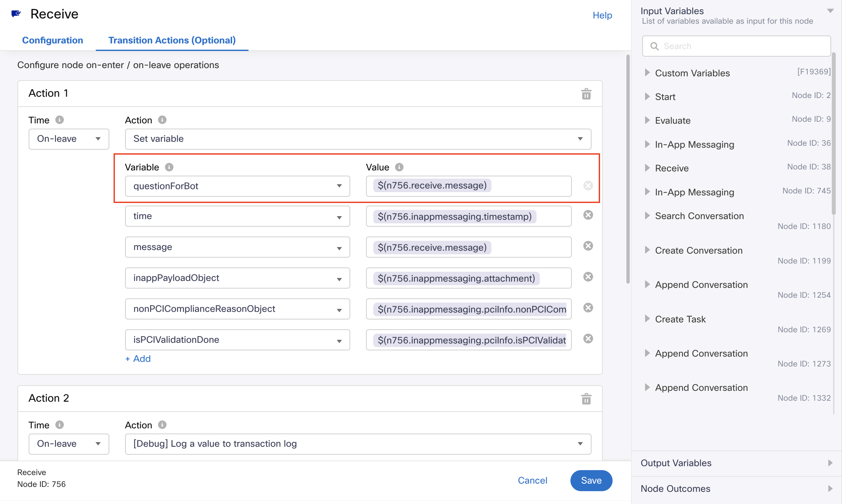This screenshot has width=842, height=504.
Task: Open the Set variable action dropdown
Action: coord(358,139)
